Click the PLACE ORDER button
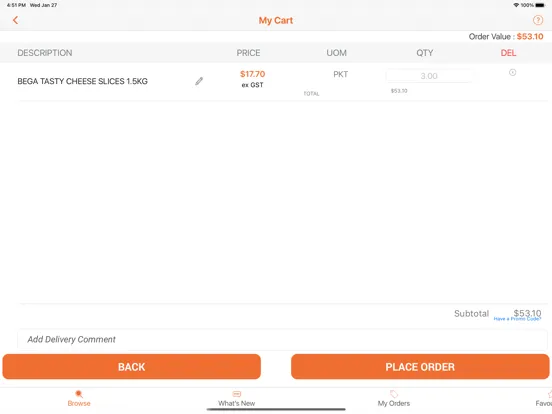Screen dimensions: 552x414 coord(420,367)
